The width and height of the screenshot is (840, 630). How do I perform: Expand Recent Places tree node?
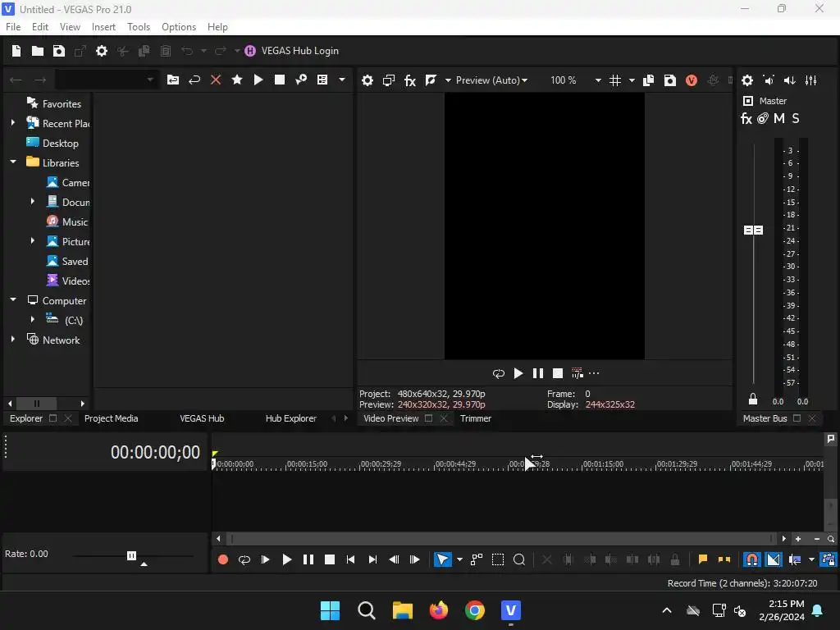pyautogui.click(x=13, y=123)
